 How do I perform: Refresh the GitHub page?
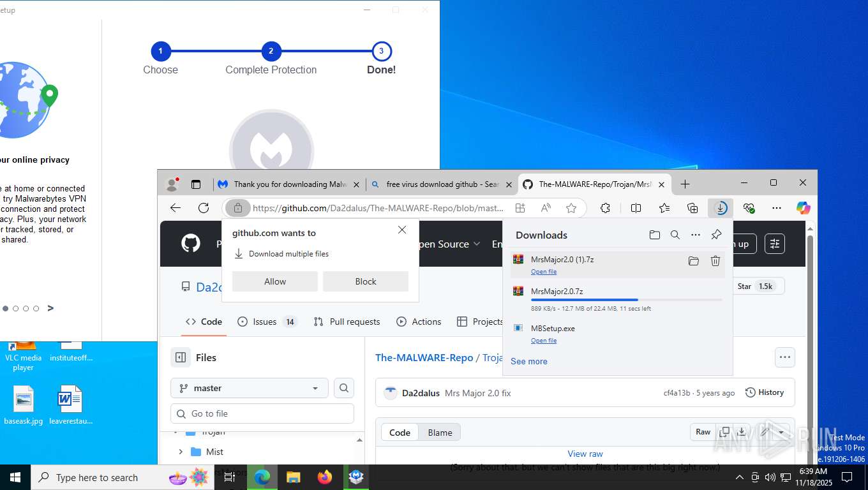(x=204, y=208)
